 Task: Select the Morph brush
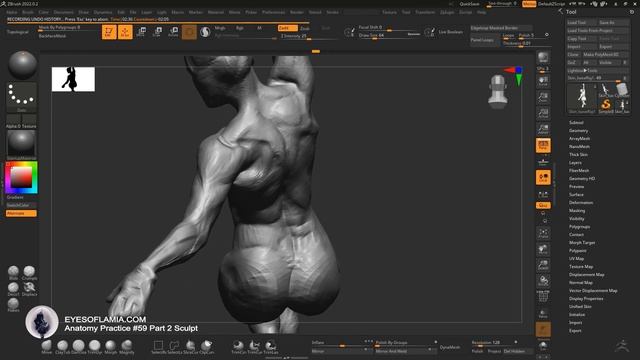[x=111, y=347]
